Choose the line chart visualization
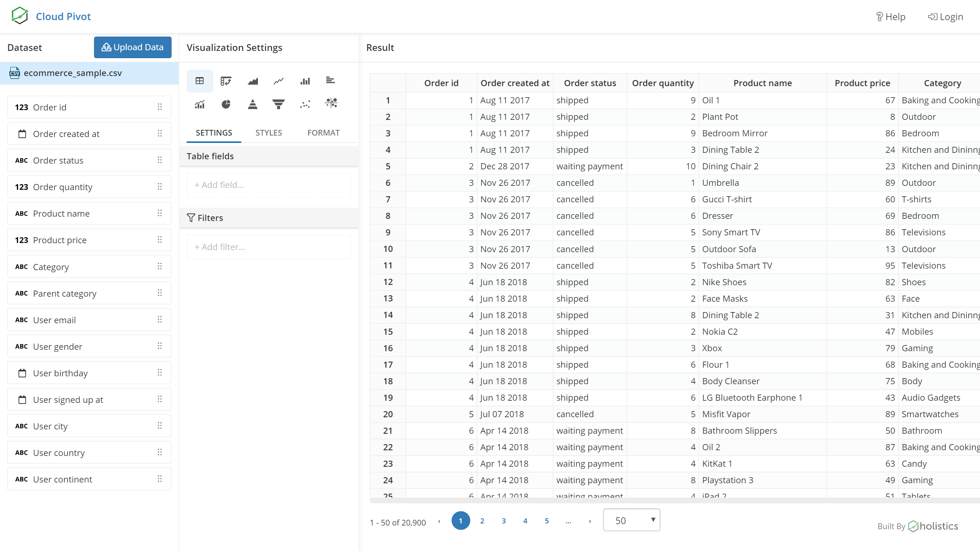 point(278,81)
